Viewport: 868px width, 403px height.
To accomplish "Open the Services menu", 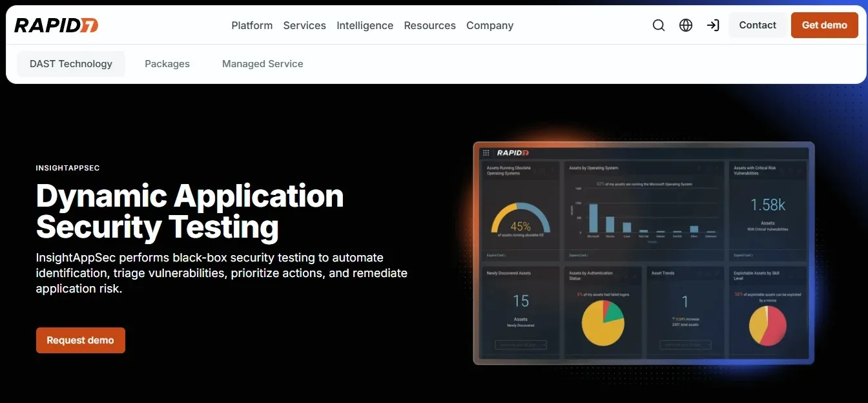I will pyautogui.click(x=304, y=25).
